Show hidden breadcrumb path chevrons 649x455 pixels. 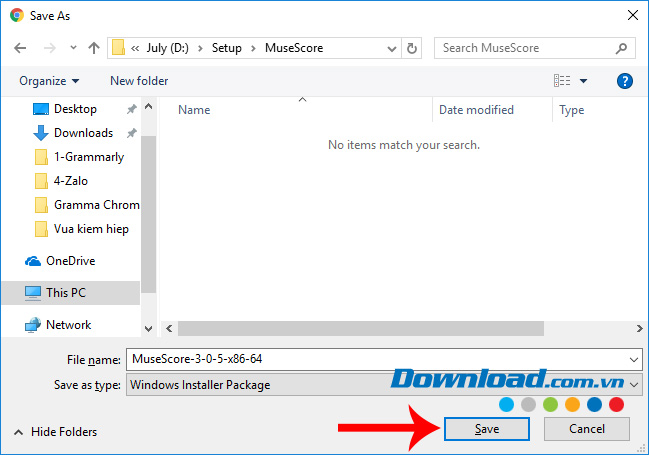click(135, 49)
